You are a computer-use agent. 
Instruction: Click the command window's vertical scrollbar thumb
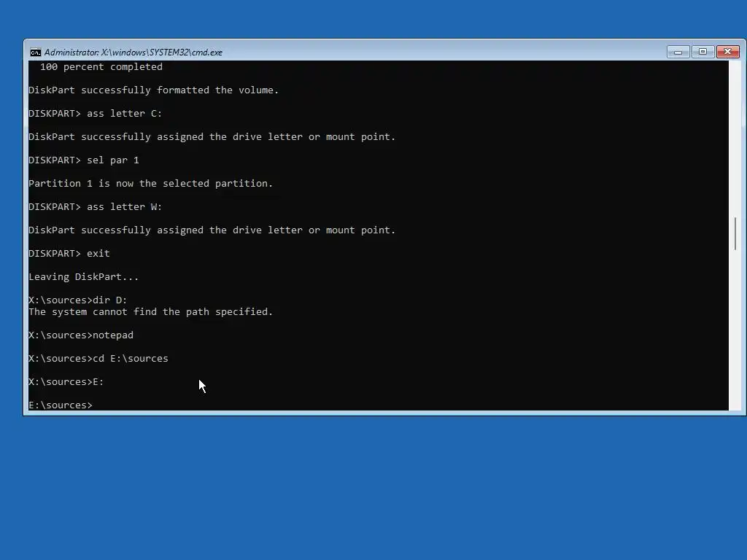click(735, 233)
